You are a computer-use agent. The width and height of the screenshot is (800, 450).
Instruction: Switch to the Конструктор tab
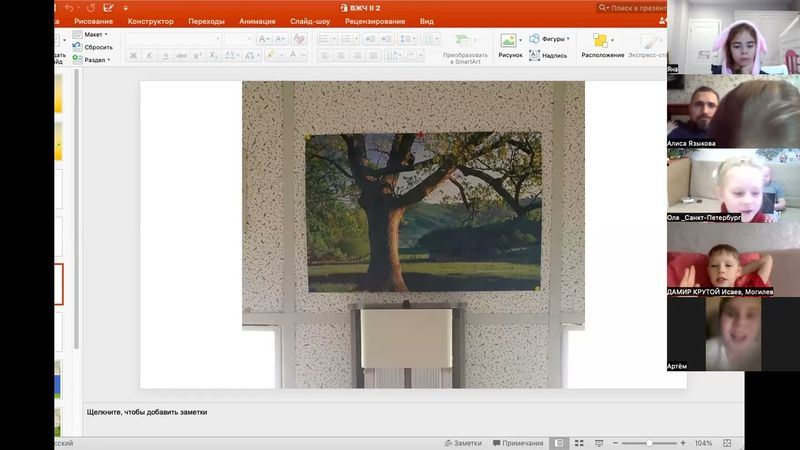(x=150, y=21)
